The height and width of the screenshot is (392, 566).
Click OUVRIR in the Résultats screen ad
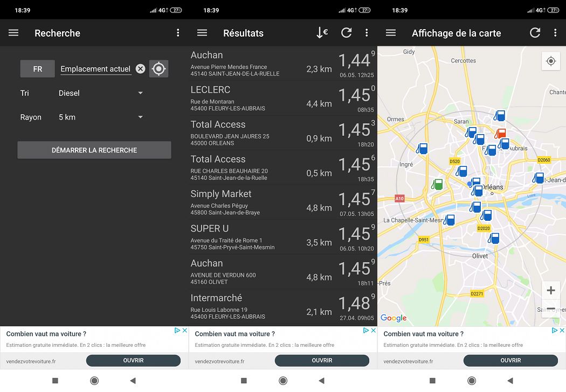pyautogui.click(x=322, y=361)
